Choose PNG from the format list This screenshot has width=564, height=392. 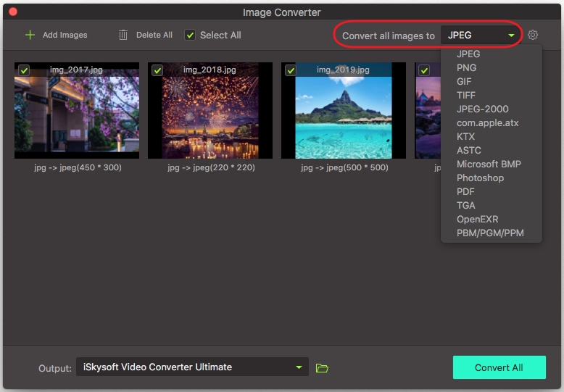tap(466, 67)
